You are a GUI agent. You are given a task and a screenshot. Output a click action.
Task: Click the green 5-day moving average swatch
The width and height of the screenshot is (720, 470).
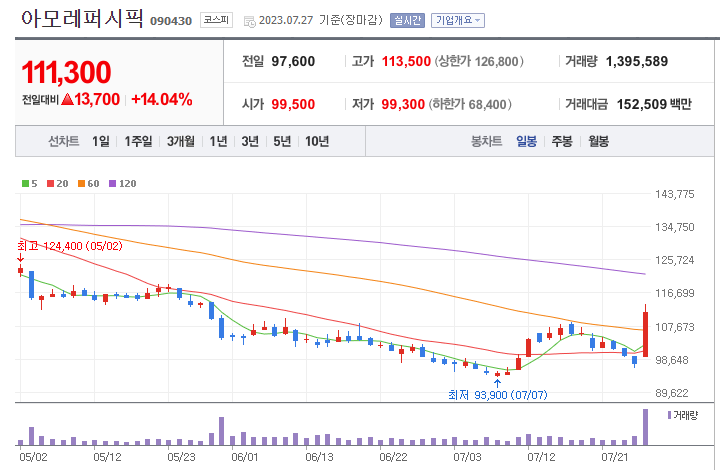click(x=25, y=184)
